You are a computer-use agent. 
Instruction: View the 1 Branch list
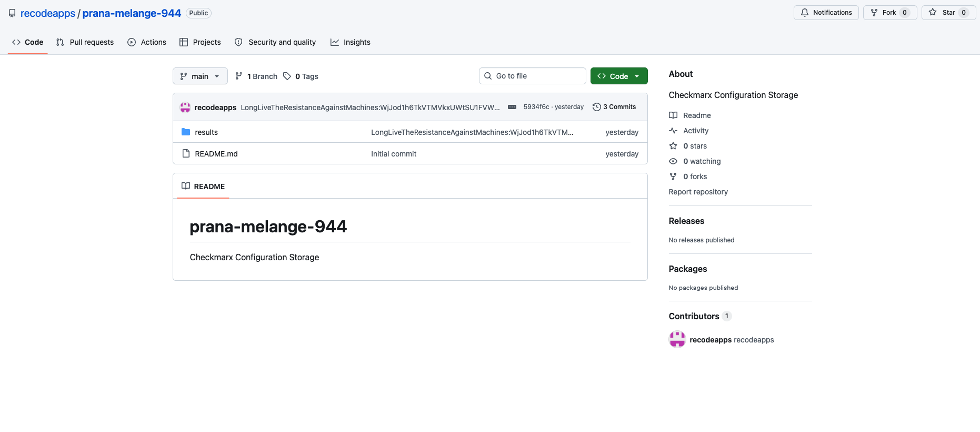coord(256,76)
